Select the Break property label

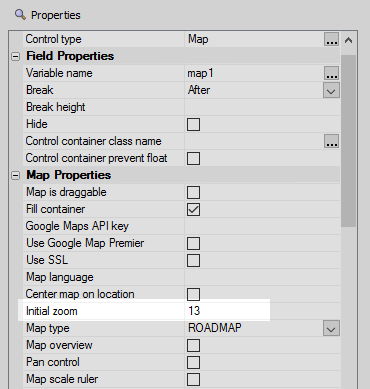pyautogui.click(x=39, y=90)
